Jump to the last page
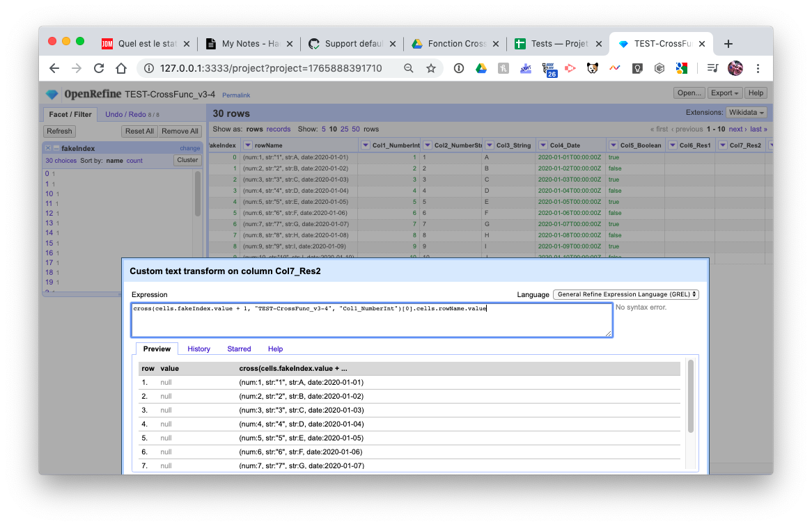Image resolution: width=812 pixels, height=526 pixels. (x=758, y=129)
